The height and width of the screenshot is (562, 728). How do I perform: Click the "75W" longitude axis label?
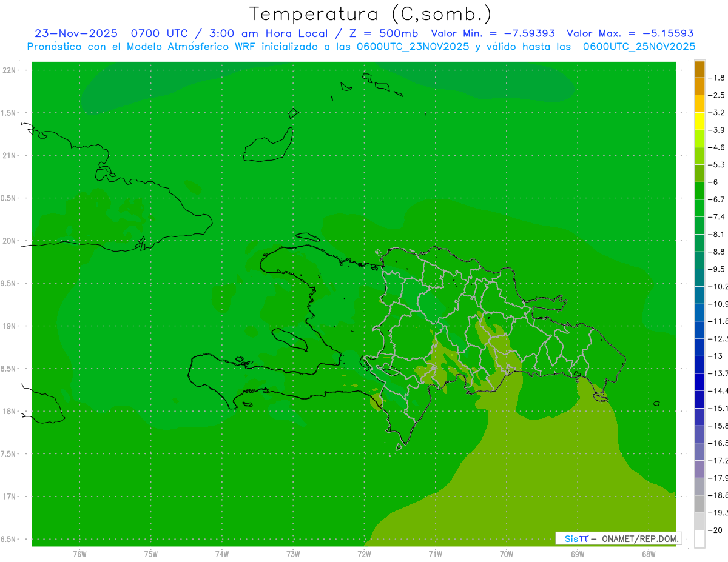pyautogui.click(x=151, y=554)
